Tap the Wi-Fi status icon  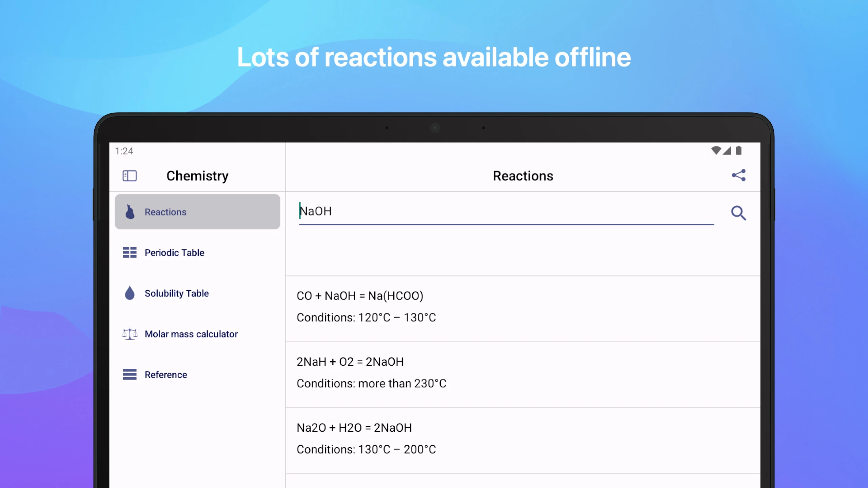pos(716,150)
